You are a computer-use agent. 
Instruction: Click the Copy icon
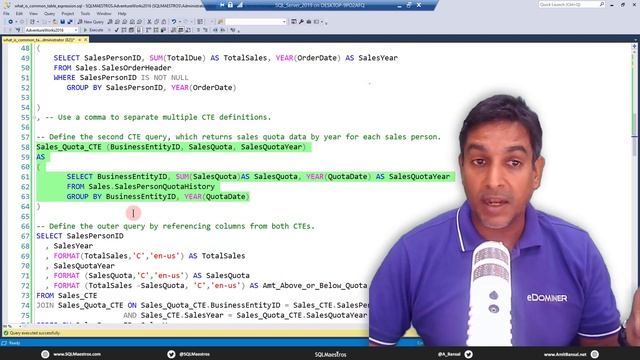pyautogui.click(x=156, y=22)
